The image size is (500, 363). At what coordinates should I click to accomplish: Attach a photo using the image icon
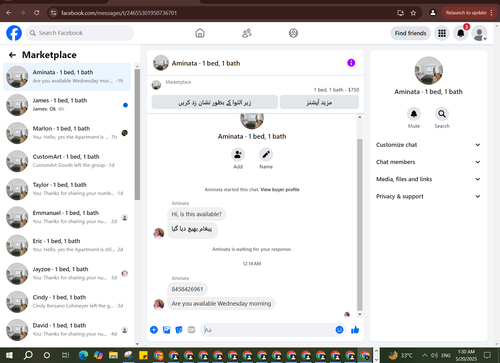pos(166,330)
